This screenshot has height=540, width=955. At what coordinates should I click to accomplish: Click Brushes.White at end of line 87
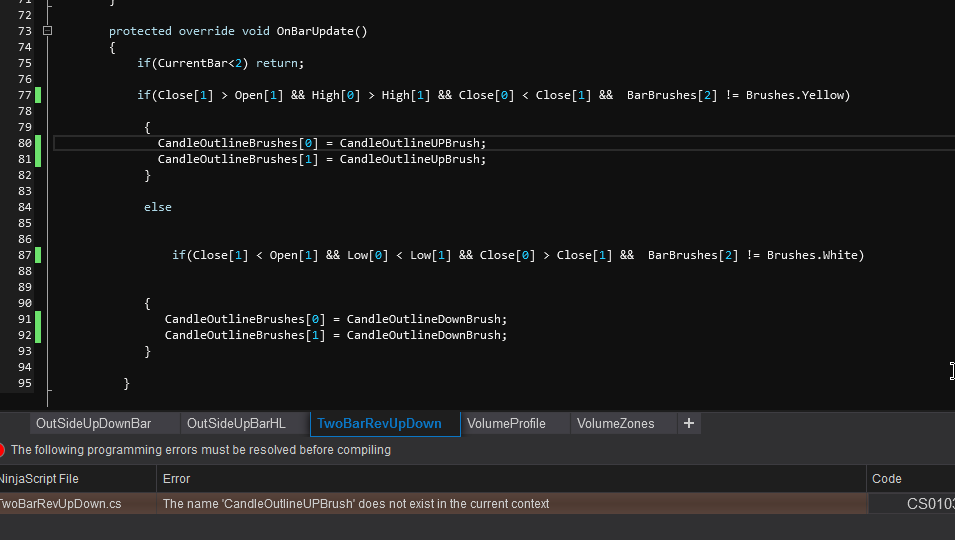pos(812,255)
